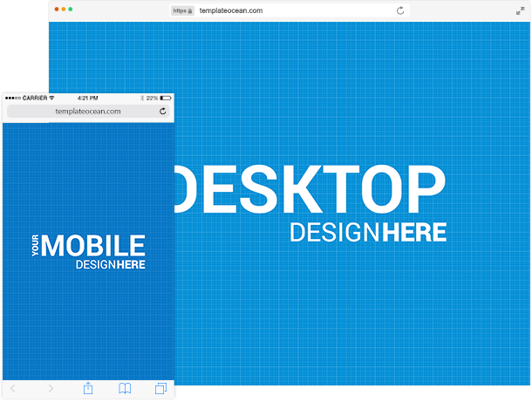Click the reload icon in desktop browser
532x402 pixels.
[400, 10]
